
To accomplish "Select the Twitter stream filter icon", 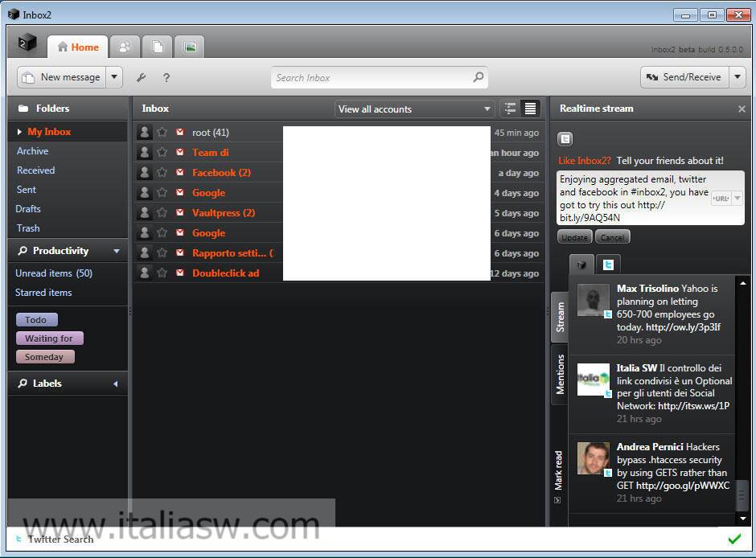I will point(608,265).
